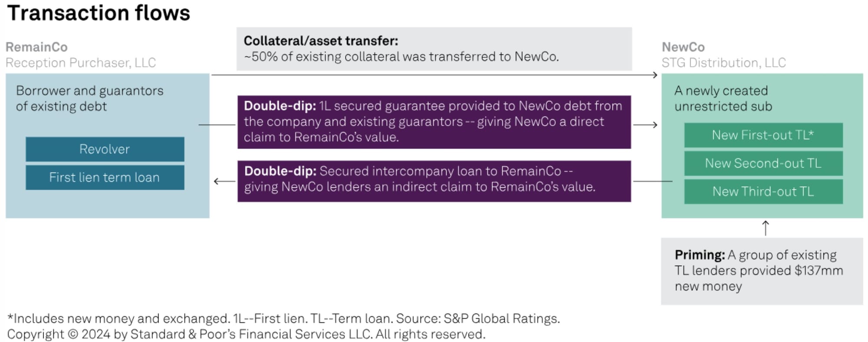Select the First lien term loan box

(x=105, y=177)
